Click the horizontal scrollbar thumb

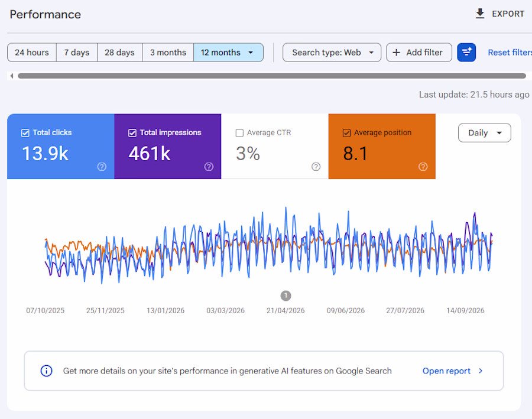tap(272, 76)
